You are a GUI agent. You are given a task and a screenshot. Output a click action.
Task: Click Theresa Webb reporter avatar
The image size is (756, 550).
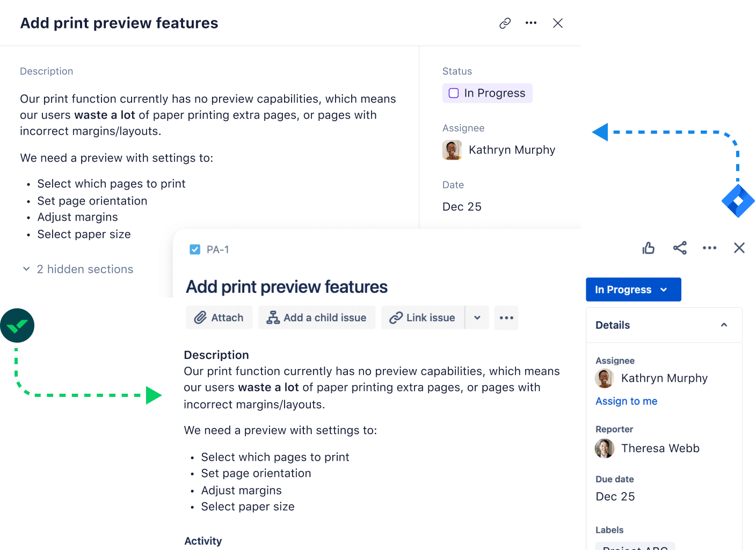point(605,448)
